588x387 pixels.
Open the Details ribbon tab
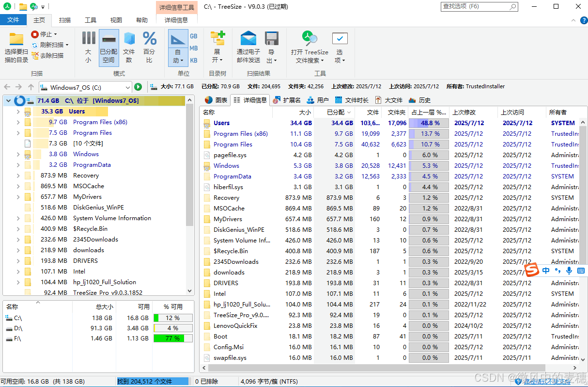coord(176,20)
